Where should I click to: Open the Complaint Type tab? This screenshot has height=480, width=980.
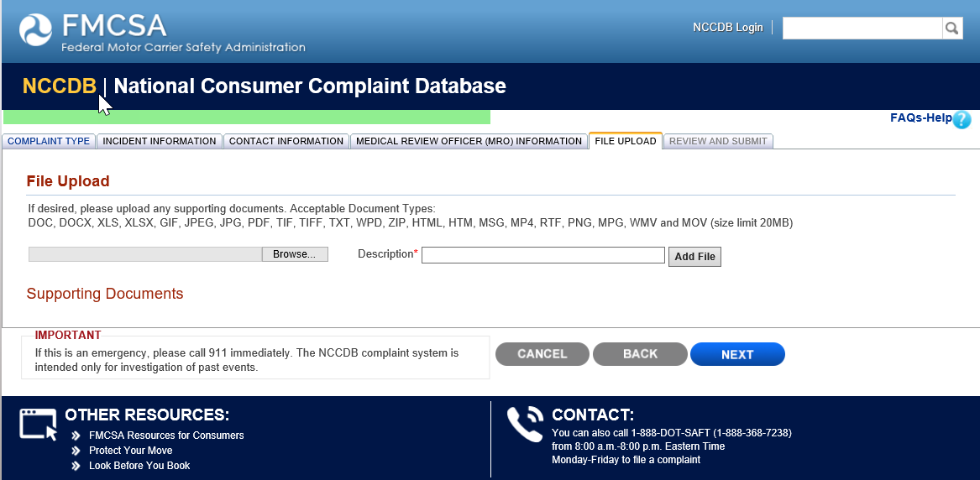(x=49, y=141)
